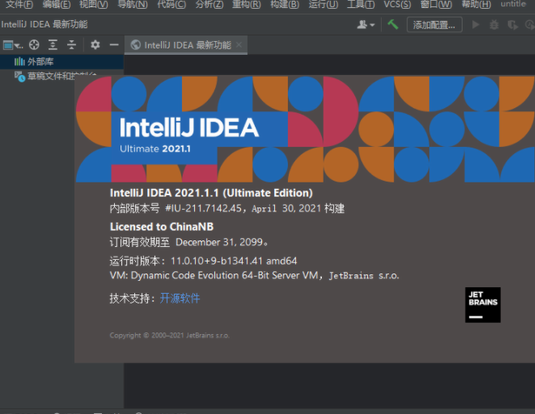Click the build number #IU-211.7142.45 text
Screen dimensions: 535x414
pos(203,208)
